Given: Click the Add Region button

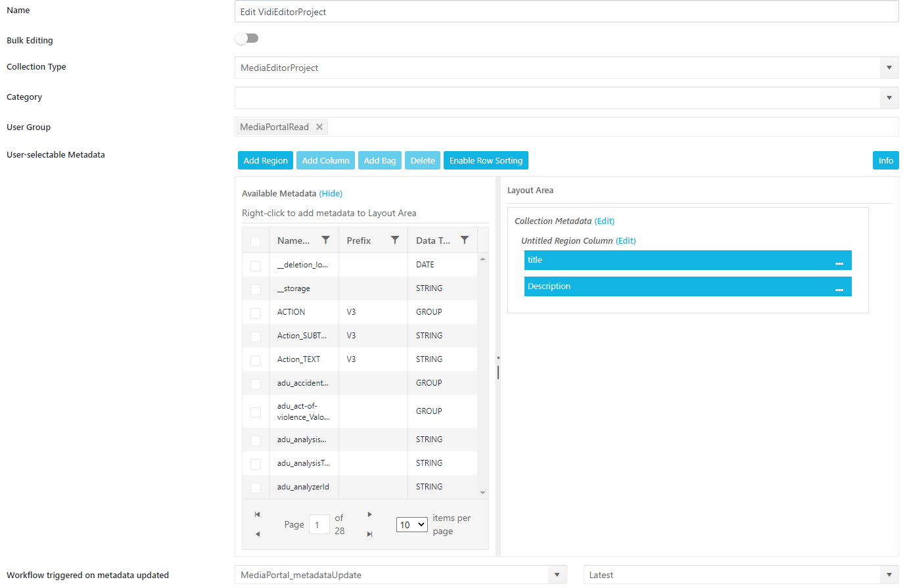Looking at the screenshot, I should 265,160.
